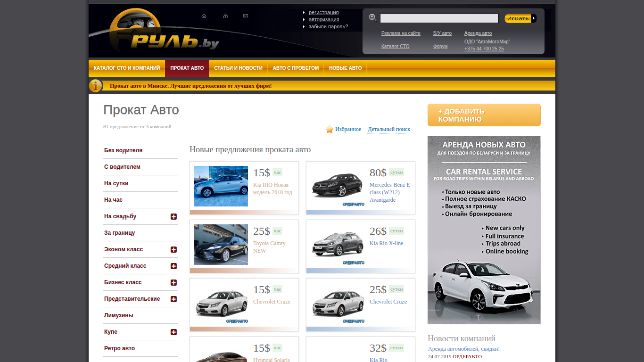Click Добавить компанию button
This screenshot has height=362, width=644.
[x=484, y=115]
